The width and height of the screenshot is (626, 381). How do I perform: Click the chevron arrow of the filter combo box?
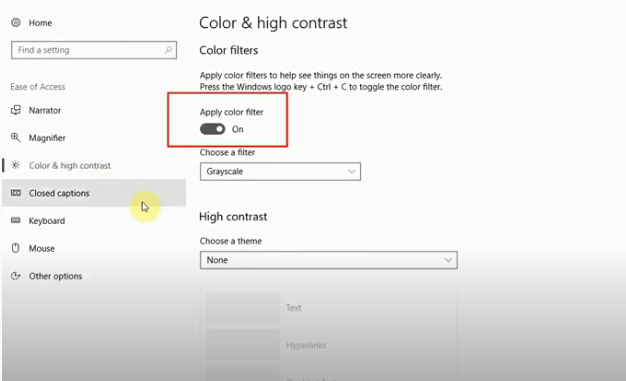(x=351, y=172)
